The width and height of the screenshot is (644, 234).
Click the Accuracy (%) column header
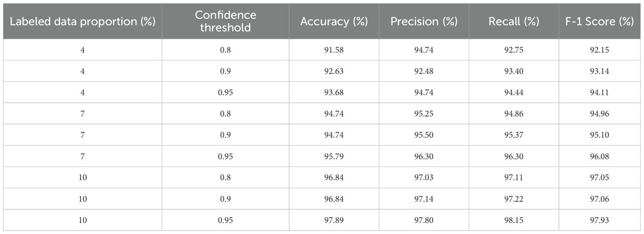tap(334, 22)
